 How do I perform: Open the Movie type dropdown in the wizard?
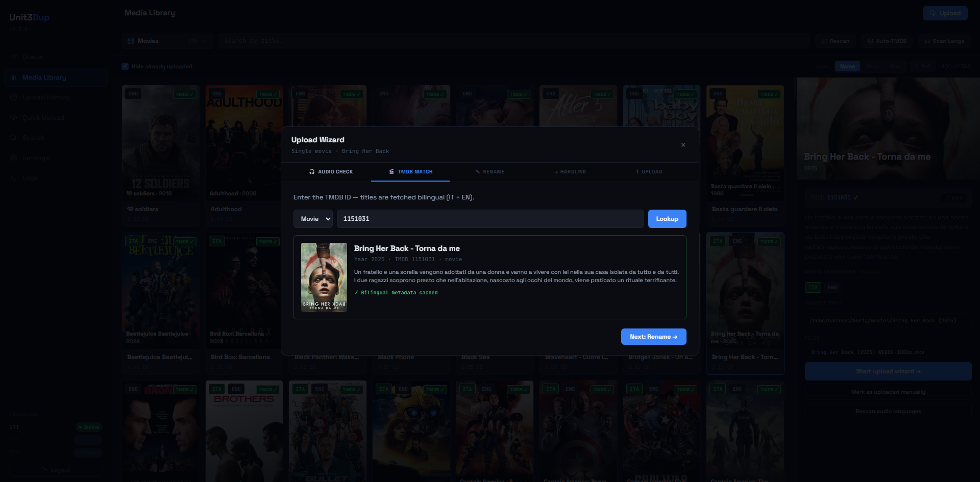[313, 218]
